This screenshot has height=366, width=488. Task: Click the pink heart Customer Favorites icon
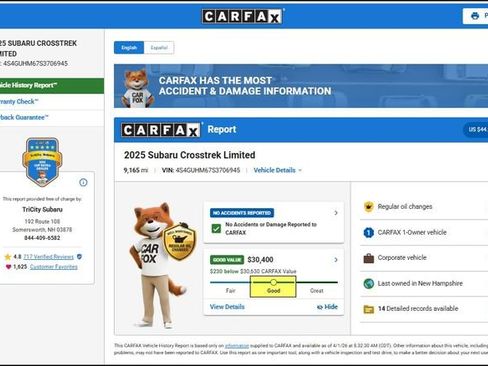[8, 267]
